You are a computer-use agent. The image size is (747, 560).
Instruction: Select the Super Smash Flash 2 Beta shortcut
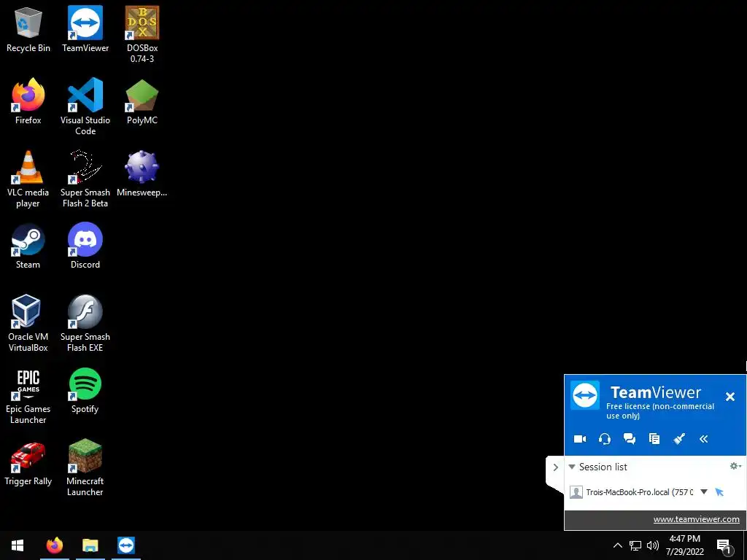(x=85, y=179)
